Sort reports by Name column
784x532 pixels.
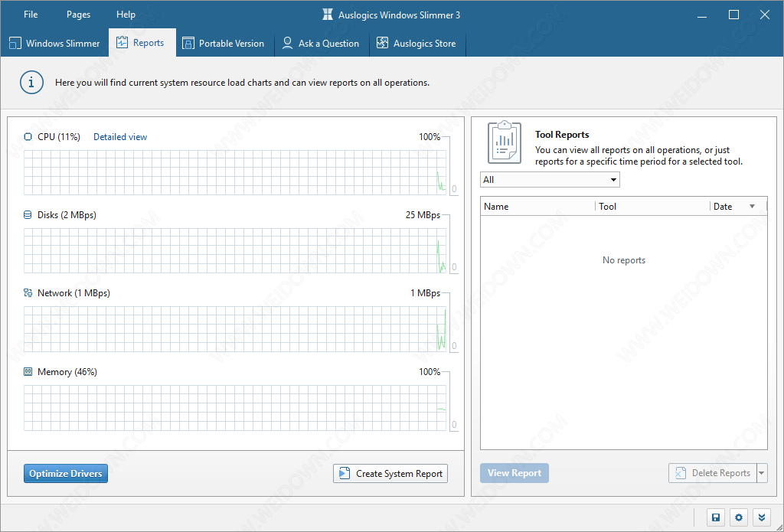coord(537,207)
